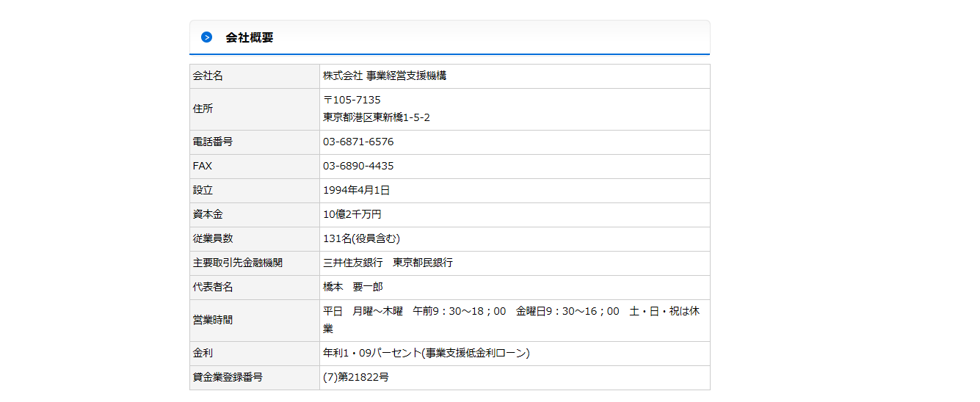
Task: Click the representative name 橋本 要一郎
Action: tap(352, 287)
